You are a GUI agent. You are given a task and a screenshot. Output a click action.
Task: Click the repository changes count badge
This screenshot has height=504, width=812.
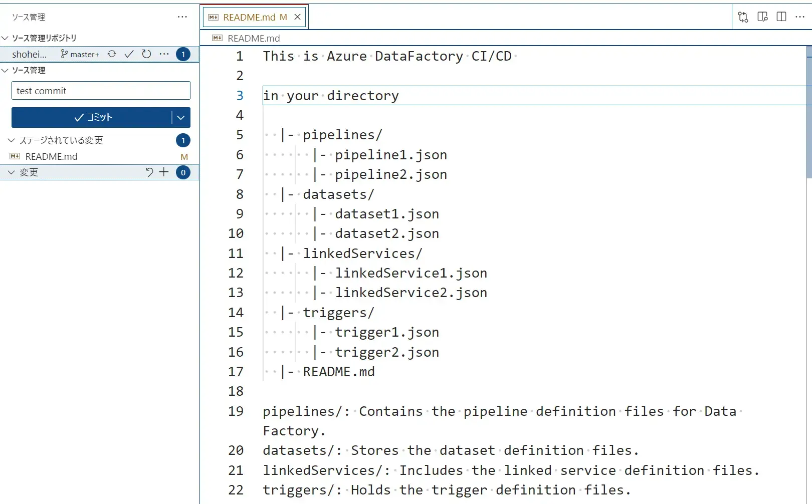183,54
